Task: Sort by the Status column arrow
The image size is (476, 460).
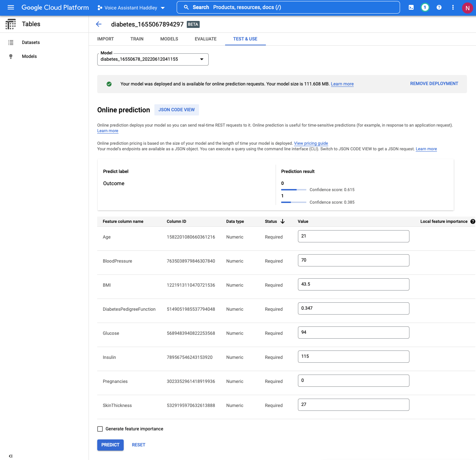Action: click(283, 221)
